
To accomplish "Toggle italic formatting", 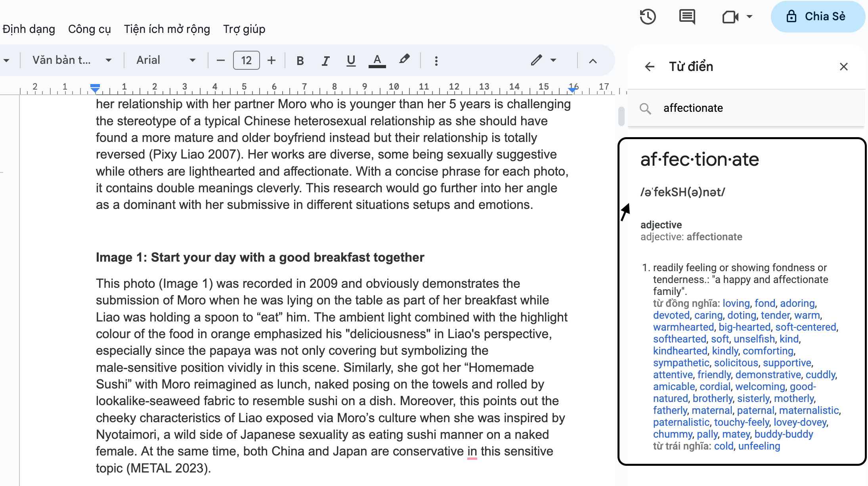I will pos(325,61).
